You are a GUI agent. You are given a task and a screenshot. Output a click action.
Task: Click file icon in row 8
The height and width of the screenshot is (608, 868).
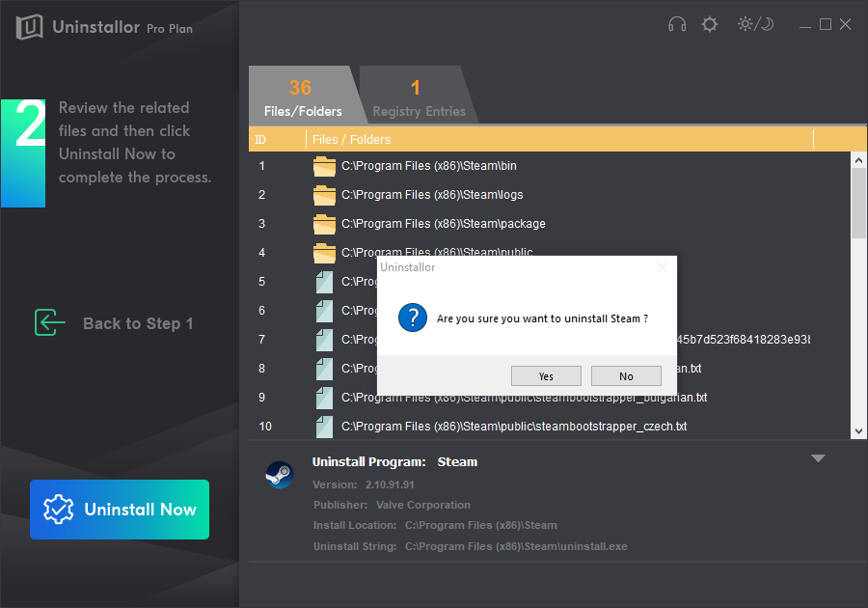click(324, 369)
